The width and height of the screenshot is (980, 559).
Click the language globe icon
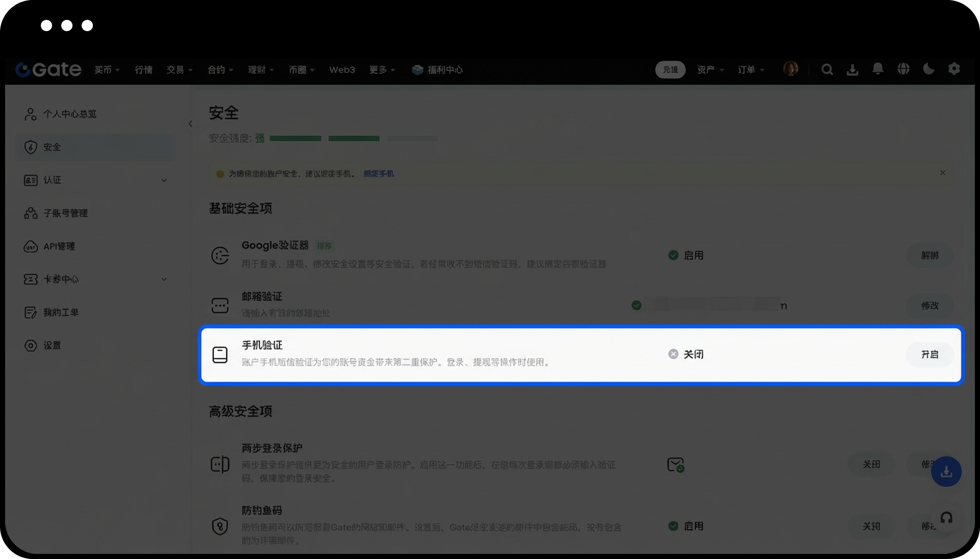(903, 69)
